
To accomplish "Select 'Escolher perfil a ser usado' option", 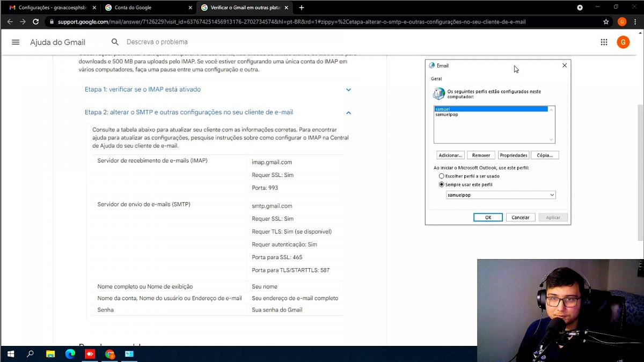I will [469, 176].
